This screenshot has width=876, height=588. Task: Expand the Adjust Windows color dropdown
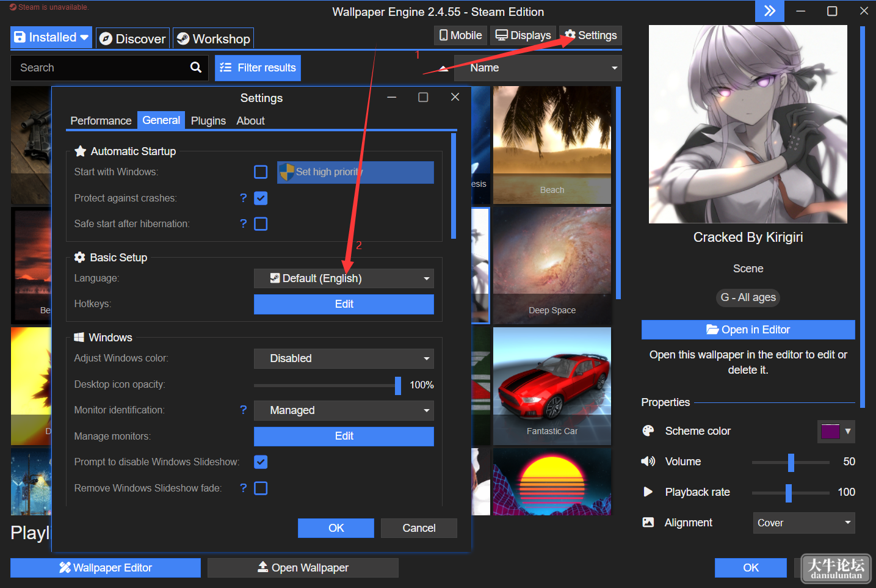click(x=344, y=358)
